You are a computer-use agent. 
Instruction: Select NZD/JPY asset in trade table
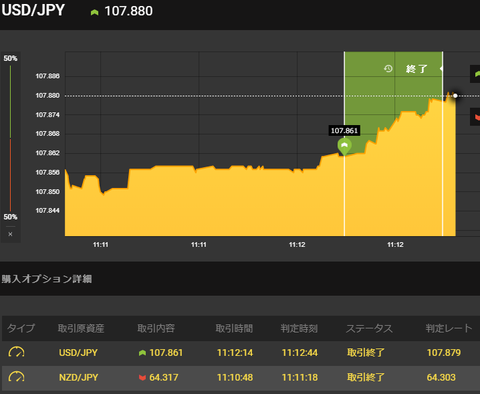[x=79, y=377]
